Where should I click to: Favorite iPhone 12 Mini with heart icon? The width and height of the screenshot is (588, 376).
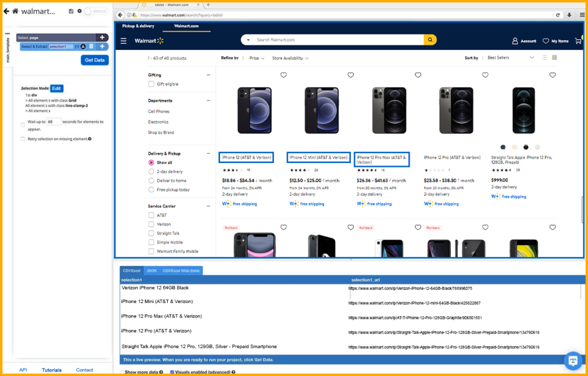[x=351, y=75]
